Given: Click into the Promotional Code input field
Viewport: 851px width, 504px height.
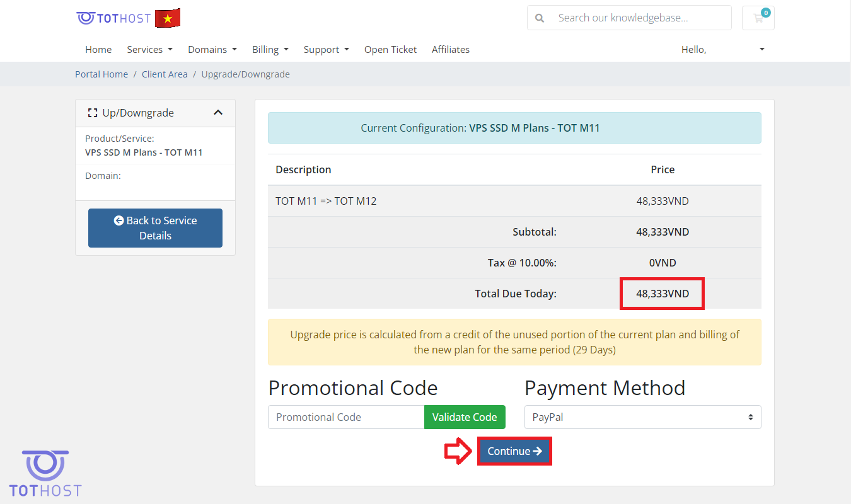Looking at the screenshot, I should click(346, 417).
